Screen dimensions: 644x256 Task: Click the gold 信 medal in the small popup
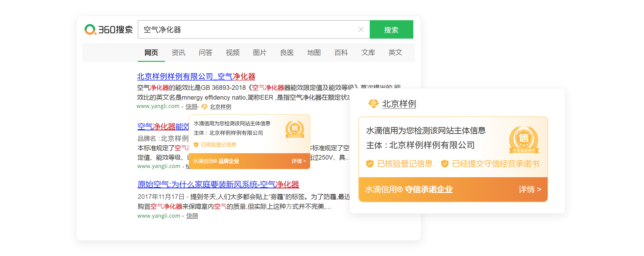(295, 129)
